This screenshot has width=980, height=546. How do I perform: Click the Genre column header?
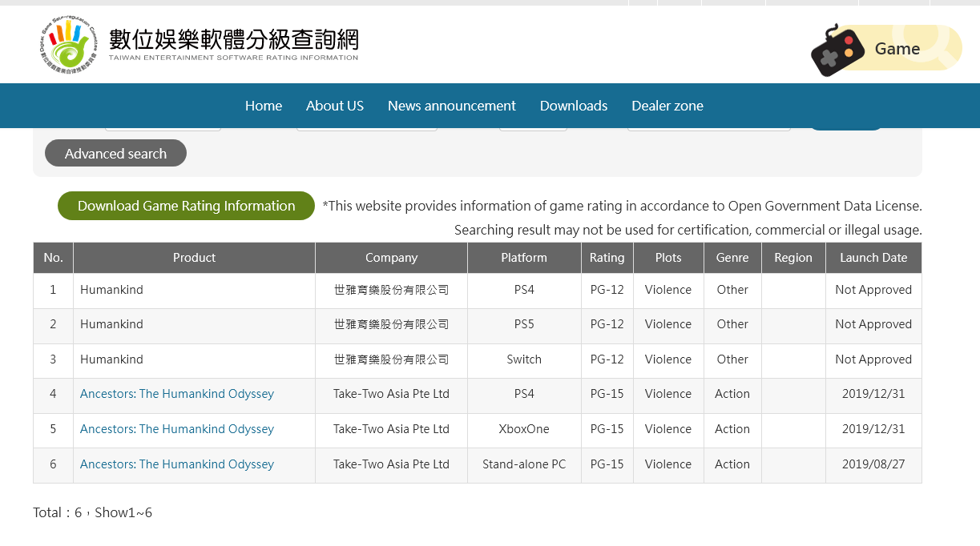732,258
